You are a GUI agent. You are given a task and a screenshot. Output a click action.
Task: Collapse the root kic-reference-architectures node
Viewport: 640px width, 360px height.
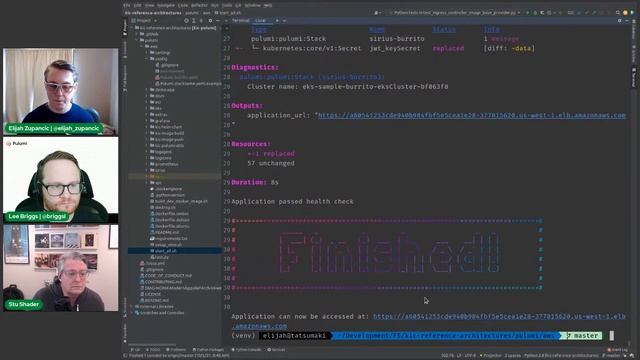[x=132, y=28]
